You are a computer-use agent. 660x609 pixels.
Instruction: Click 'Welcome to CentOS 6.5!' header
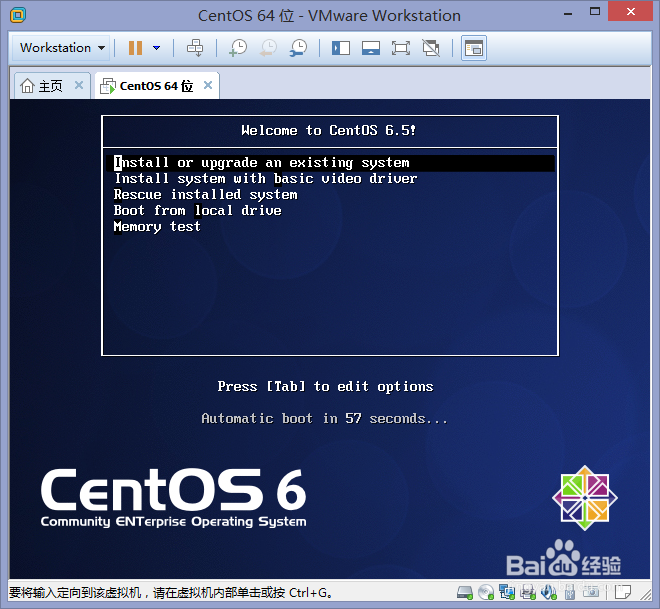pos(329,130)
